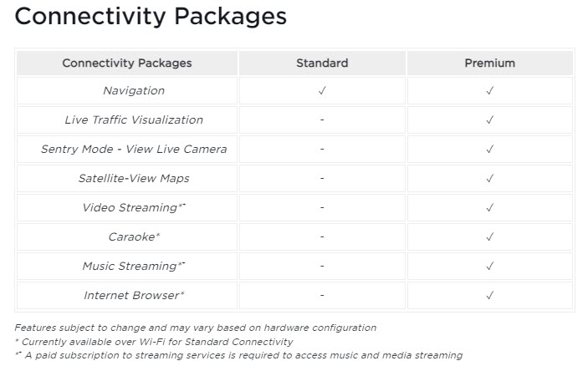
Task: Click Premium checkmark for Live Traffic Visualization
Action: pos(490,120)
